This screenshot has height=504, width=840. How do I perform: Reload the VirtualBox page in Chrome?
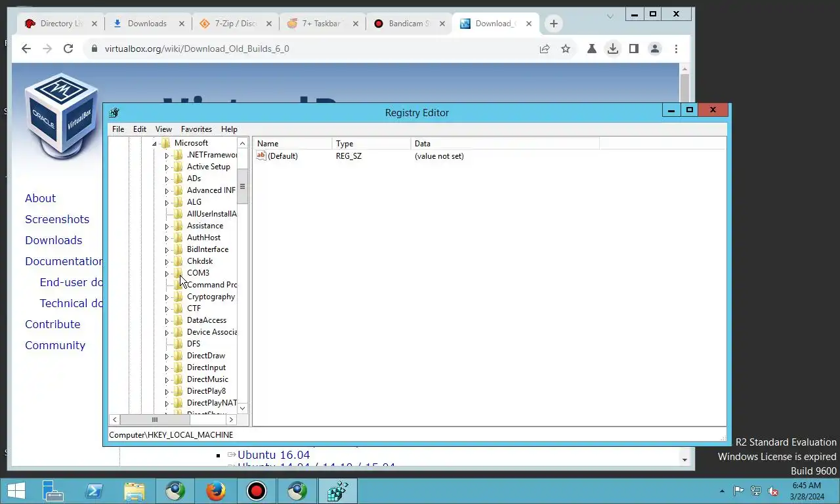(x=68, y=49)
